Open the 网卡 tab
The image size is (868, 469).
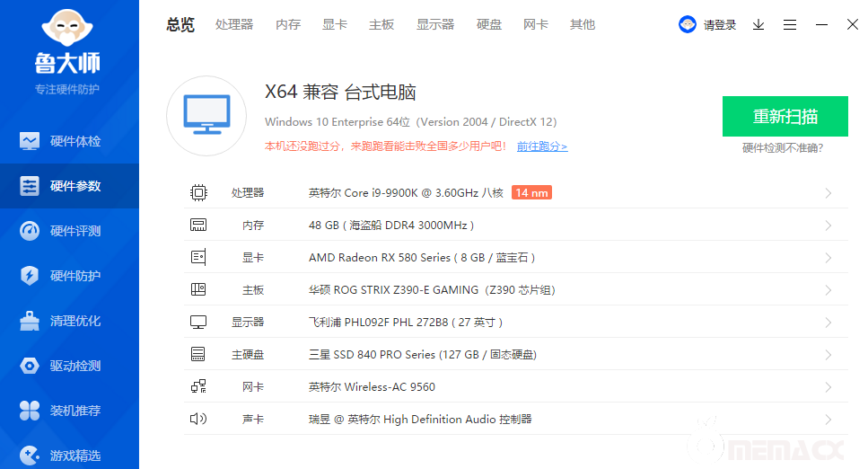pyautogui.click(x=536, y=25)
